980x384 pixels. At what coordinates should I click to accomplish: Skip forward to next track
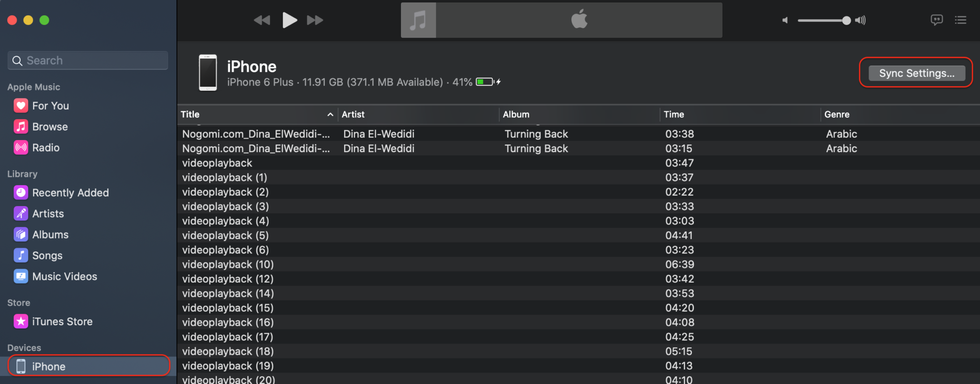point(315,20)
